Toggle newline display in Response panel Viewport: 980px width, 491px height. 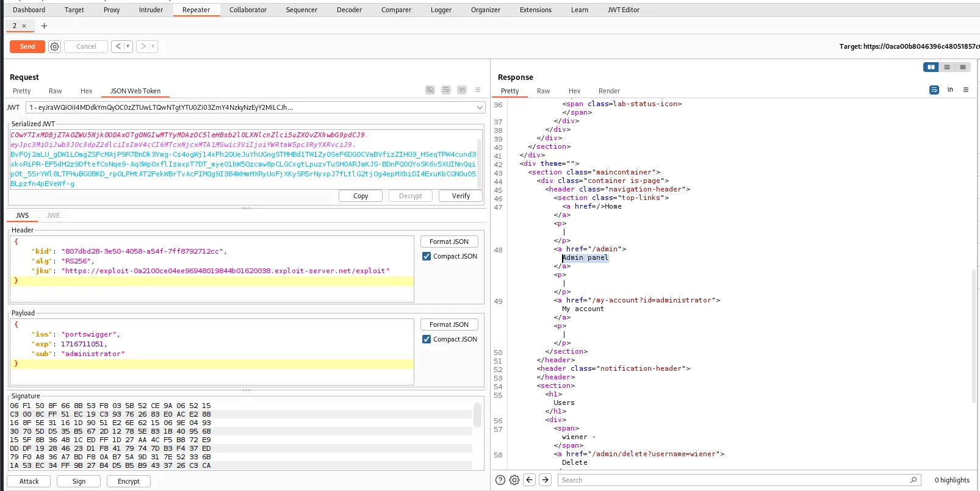click(950, 90)
